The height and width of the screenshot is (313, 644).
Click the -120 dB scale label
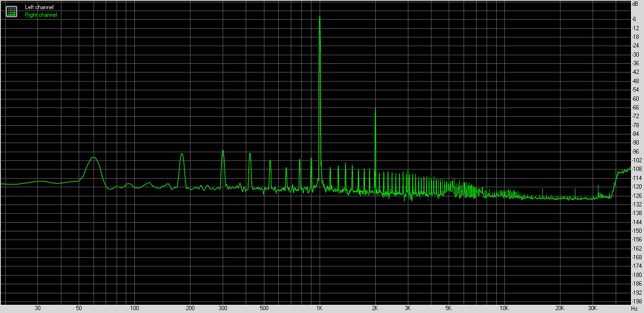point(636,187)
